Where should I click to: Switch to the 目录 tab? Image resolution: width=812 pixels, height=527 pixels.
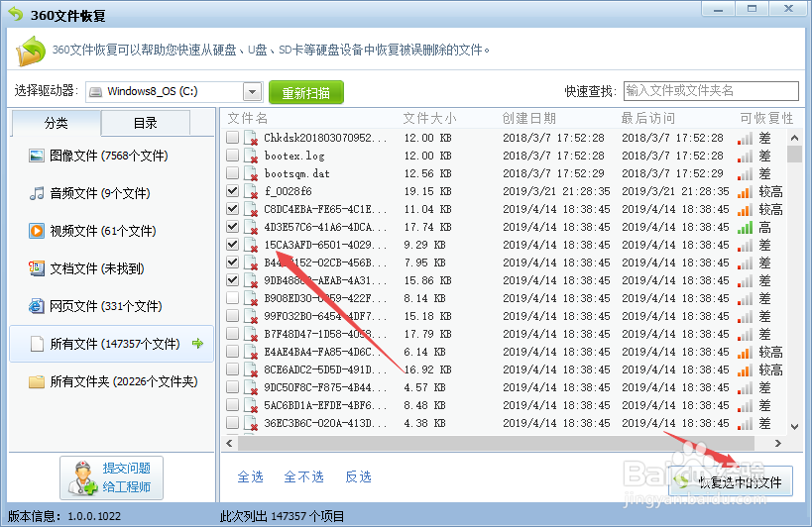tap(146, 123)
